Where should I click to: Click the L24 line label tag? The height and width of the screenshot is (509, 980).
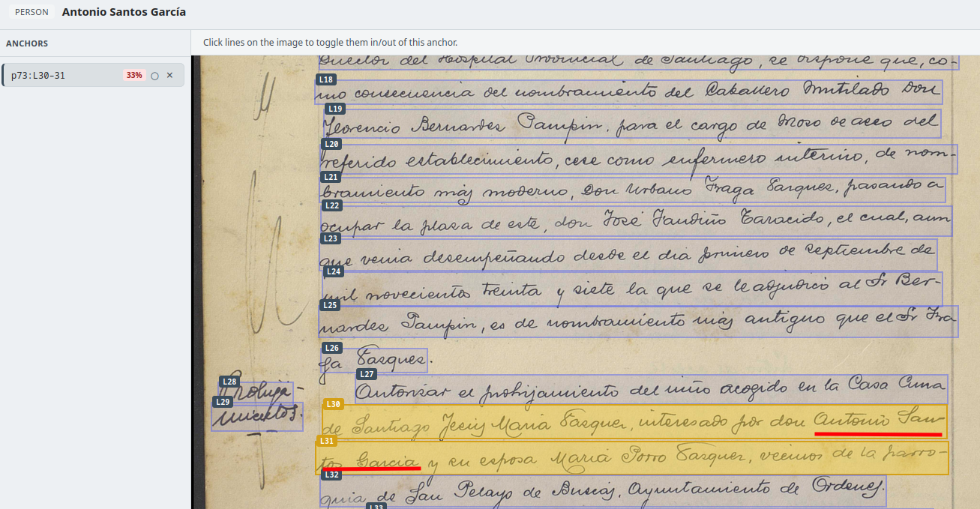[x=333, y=271]
